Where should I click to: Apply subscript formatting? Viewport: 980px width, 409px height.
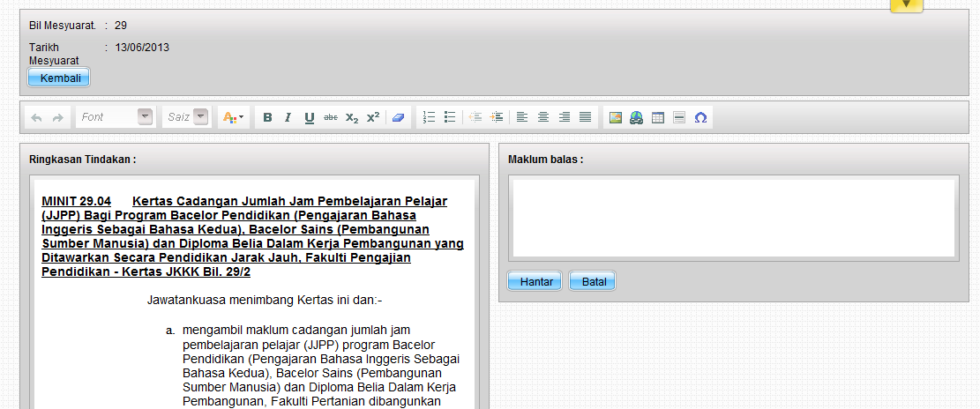pyautogui.click(x=352, y=117)
